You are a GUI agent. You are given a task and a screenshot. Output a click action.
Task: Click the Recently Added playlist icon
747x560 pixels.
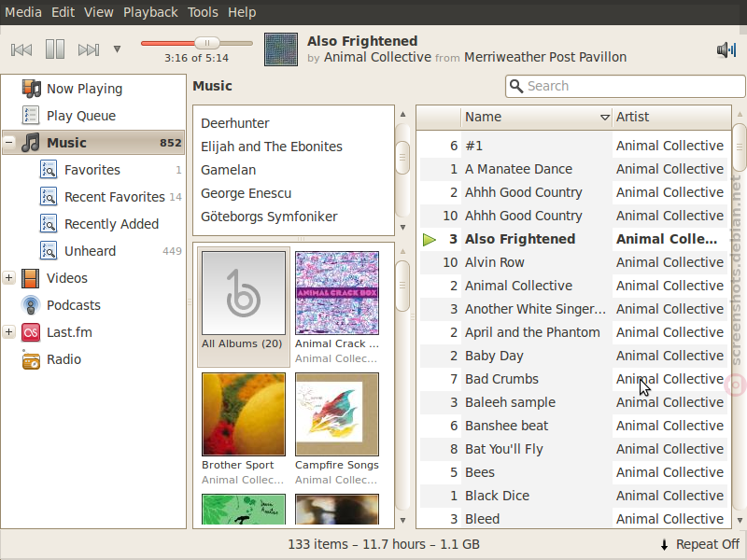49,224
